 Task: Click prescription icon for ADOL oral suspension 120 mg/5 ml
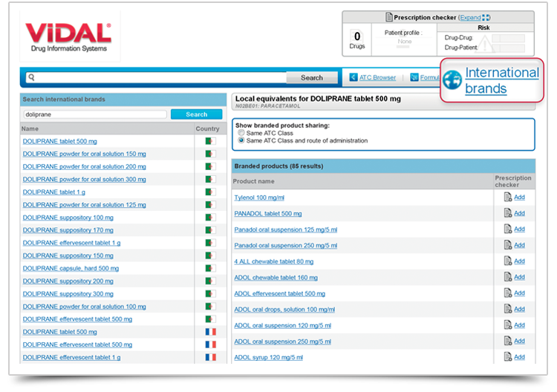tap(508, 324)
